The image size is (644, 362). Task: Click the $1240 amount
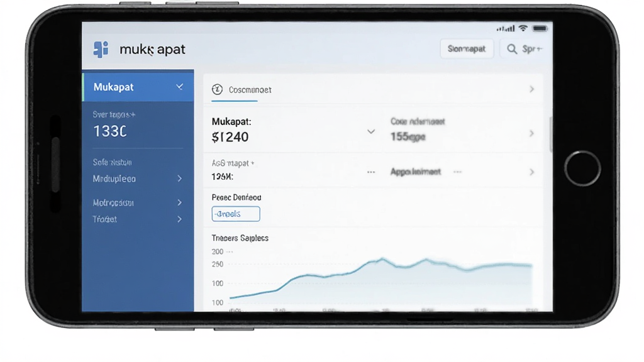230,136
